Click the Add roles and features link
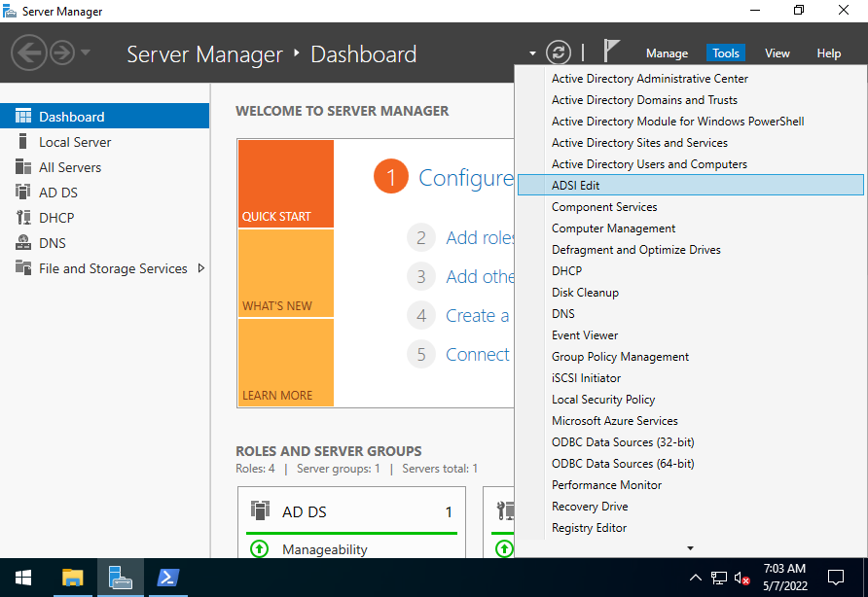 [x=480, y=237]
